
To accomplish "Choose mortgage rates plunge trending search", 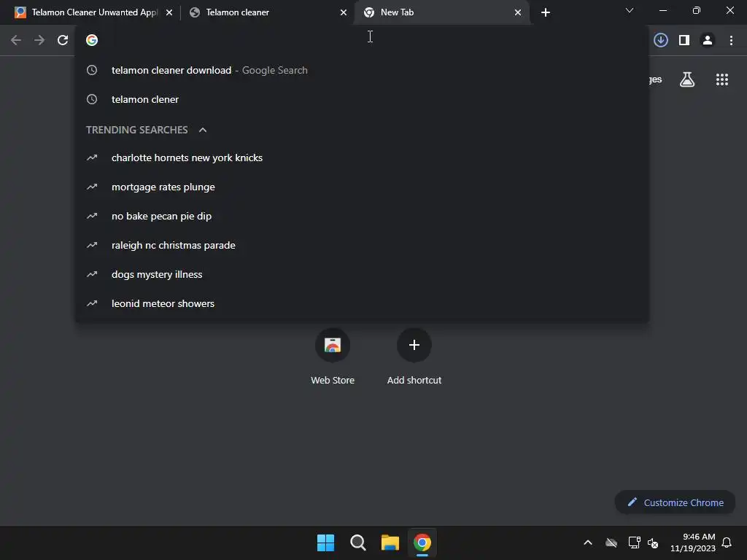I will click(x=362, y=187).
